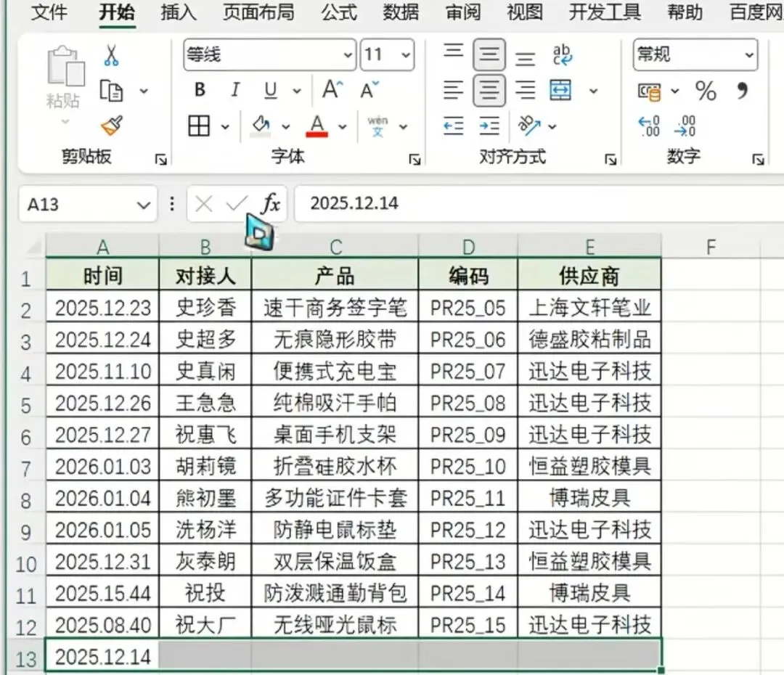Image resolution: width=784 pixels, height=675 pixels.
Task: Open 对齐方式 group dialog launcher
Action: [x=611, y=160]
